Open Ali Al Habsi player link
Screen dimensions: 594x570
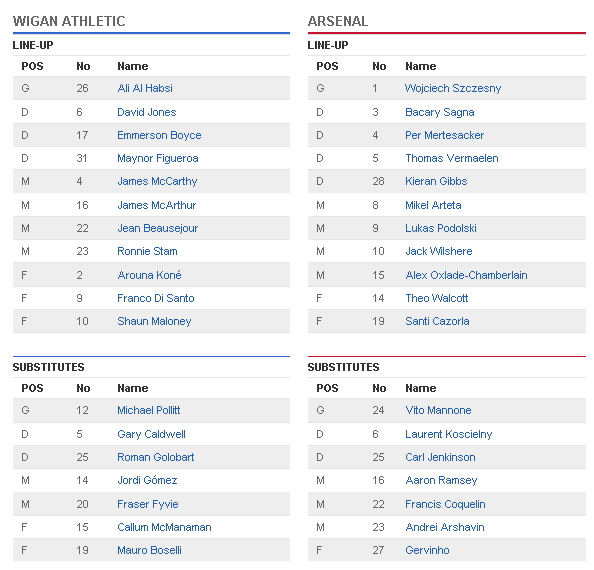pos(145,88)
